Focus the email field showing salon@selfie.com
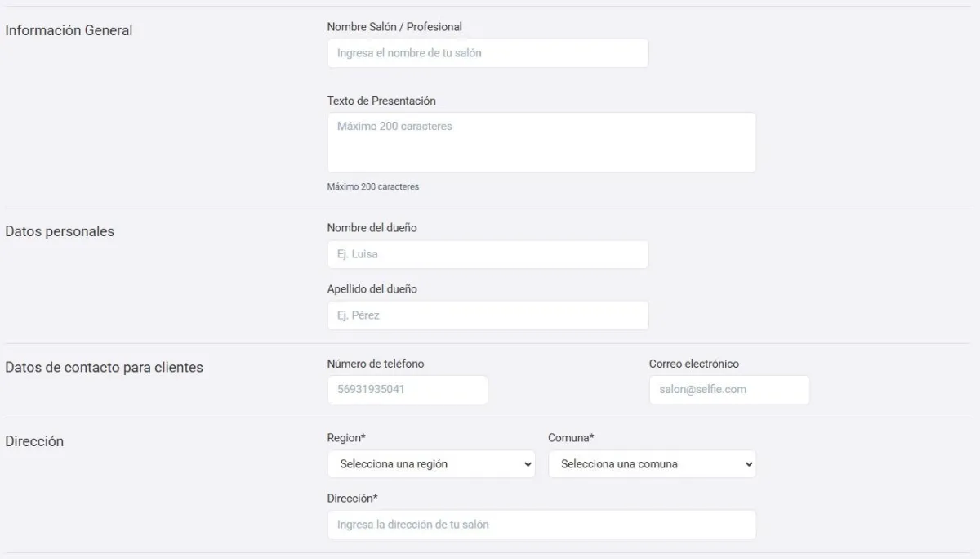980x559 pixels. point(728,390)
